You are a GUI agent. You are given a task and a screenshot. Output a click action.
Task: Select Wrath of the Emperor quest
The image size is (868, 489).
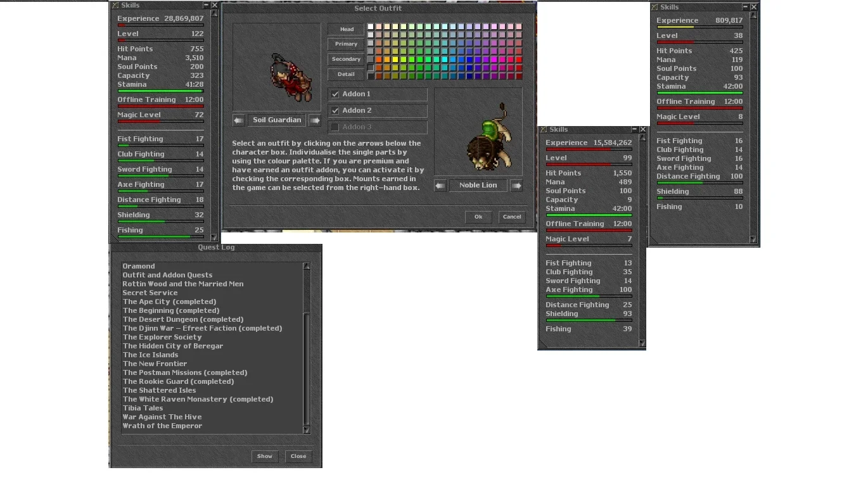163,426
